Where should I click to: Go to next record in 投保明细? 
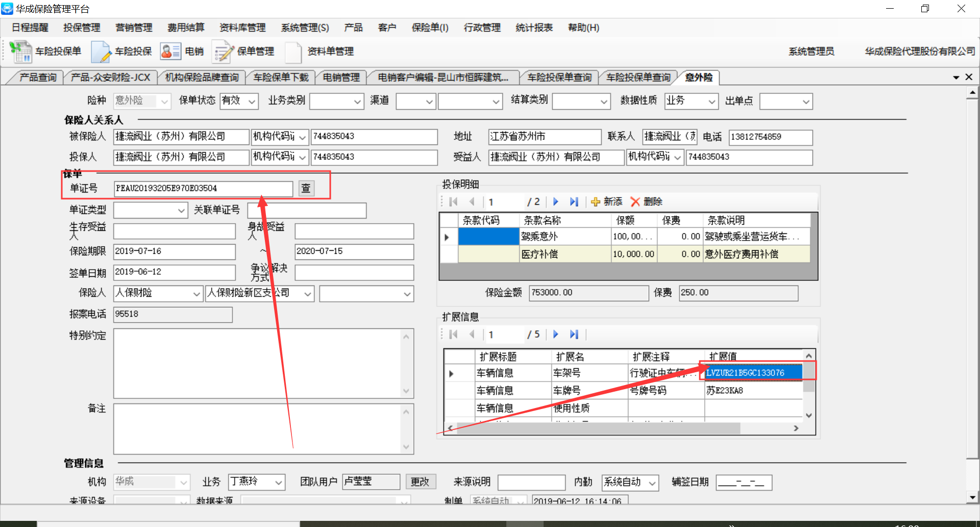556,202
